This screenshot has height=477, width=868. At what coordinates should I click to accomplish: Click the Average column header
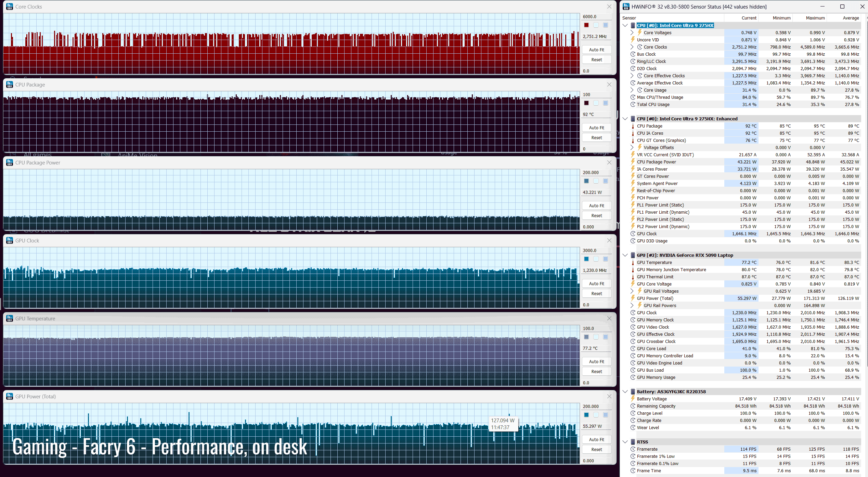coord(851,18)
